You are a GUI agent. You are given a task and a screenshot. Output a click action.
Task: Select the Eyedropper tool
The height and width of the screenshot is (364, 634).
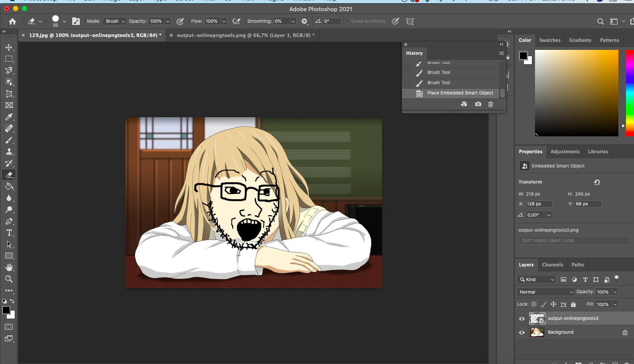9,117
